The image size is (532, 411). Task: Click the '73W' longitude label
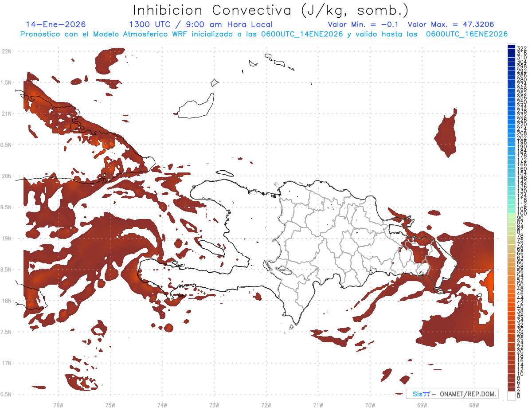click(214, 405)
